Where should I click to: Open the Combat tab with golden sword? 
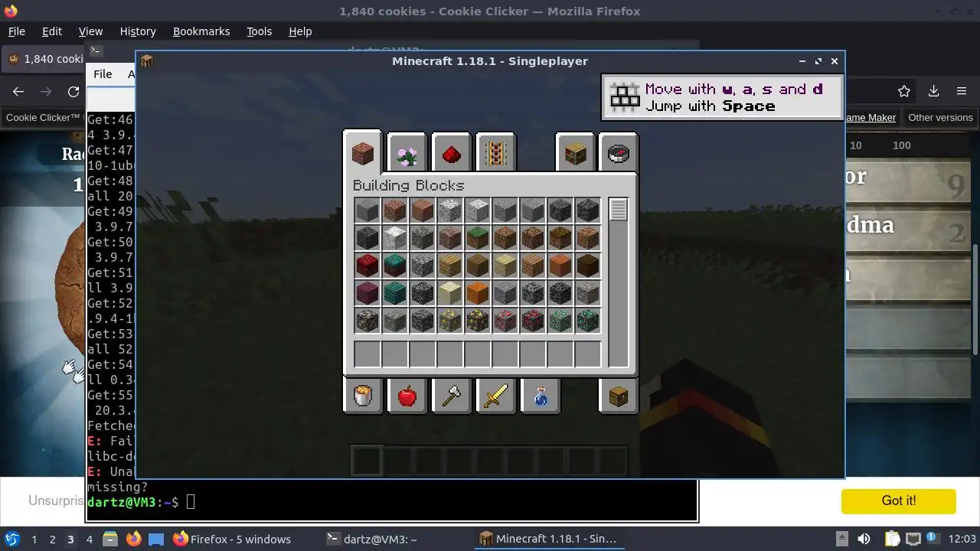(495, 396)
